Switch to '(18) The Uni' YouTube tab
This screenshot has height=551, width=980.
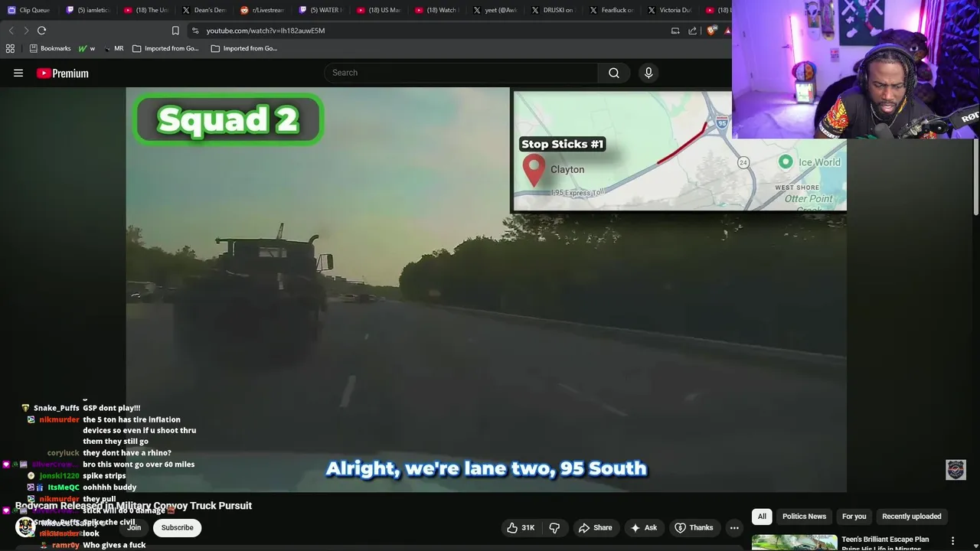coord(145,10)
